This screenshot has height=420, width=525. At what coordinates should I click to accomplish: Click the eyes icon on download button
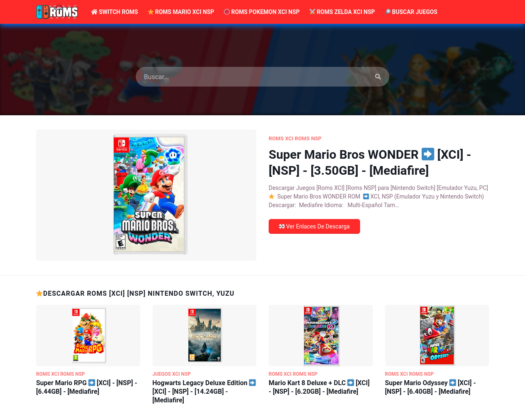coord(282,226)
